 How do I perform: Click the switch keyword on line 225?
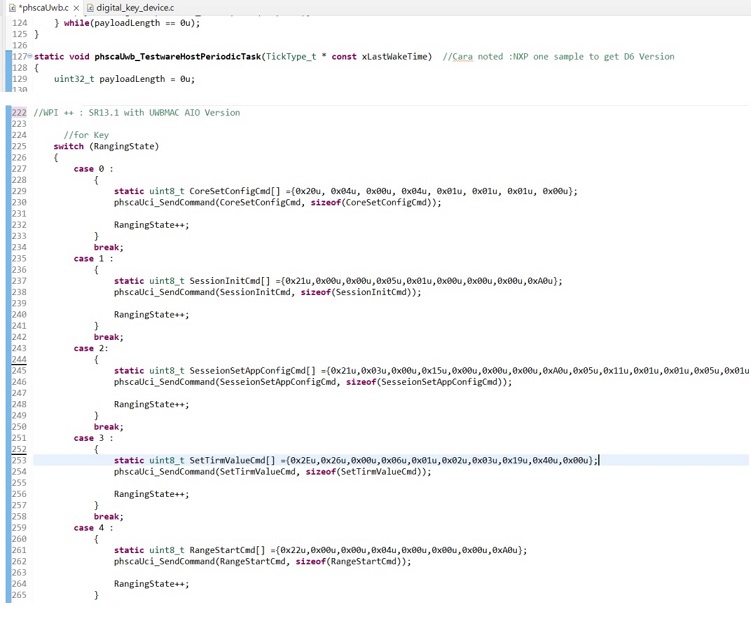click(x=68, y=146)
